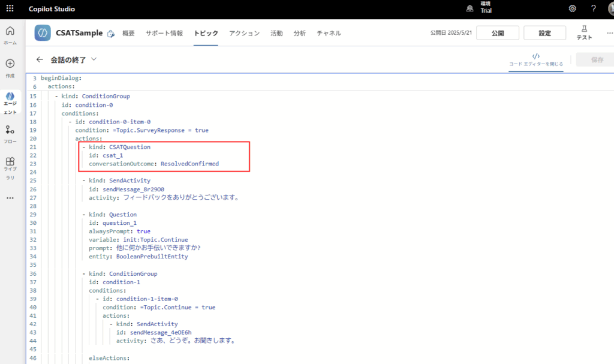The width and height of the screenshot is (614, 364).
Task: Click the 'elseActions:' code line
Action: point(109,358)
